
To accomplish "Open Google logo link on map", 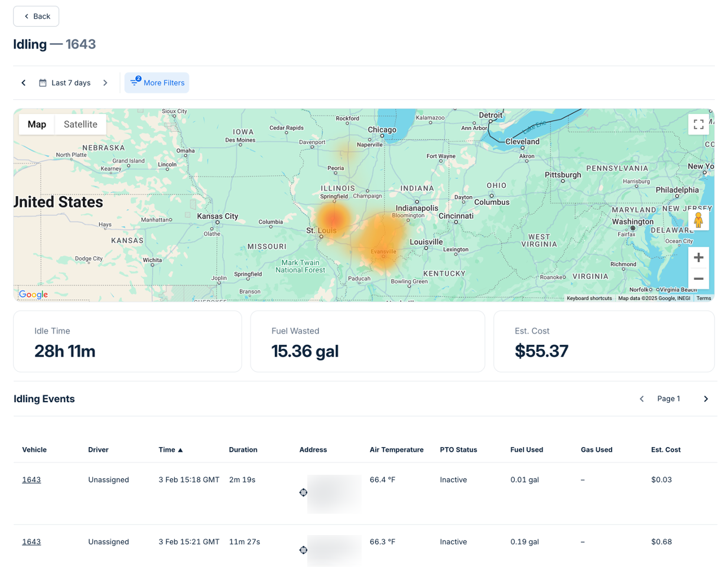I will [33, 294].
